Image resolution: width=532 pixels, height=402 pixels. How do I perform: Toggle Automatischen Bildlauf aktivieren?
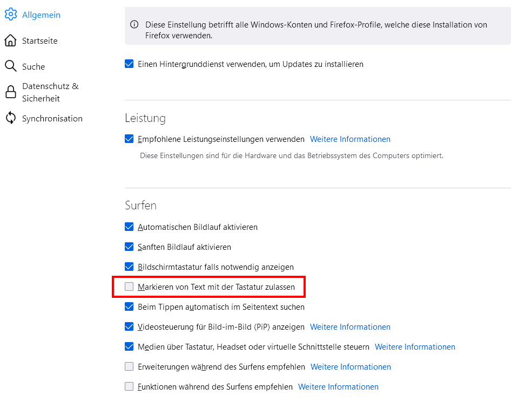pyautogui.click(x=129, y=227)
